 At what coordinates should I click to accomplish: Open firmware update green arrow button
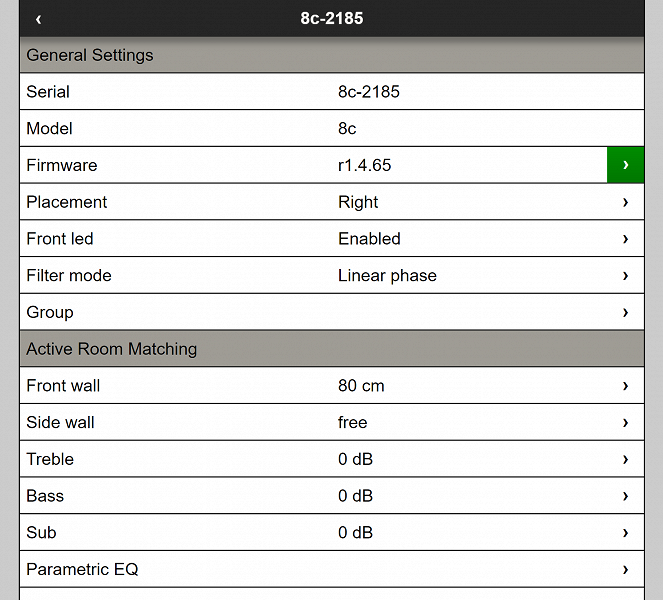click(x=625, y=165)
